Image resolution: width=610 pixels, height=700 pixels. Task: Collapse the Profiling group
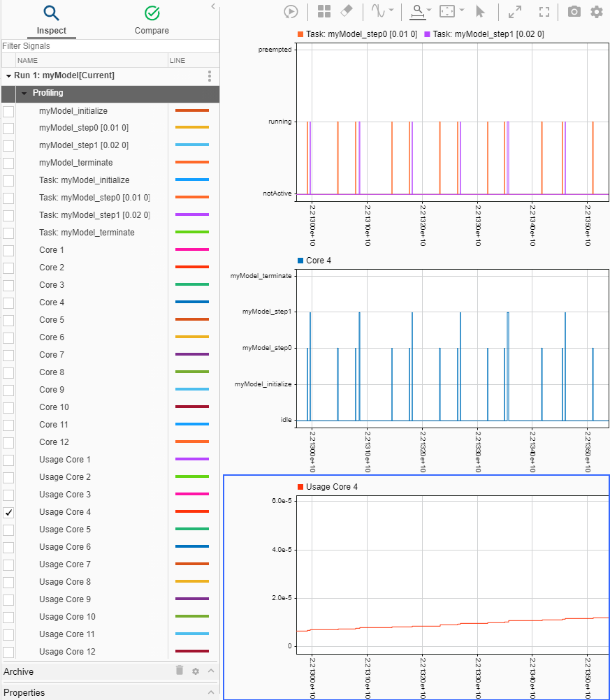(x=23, y=93)
